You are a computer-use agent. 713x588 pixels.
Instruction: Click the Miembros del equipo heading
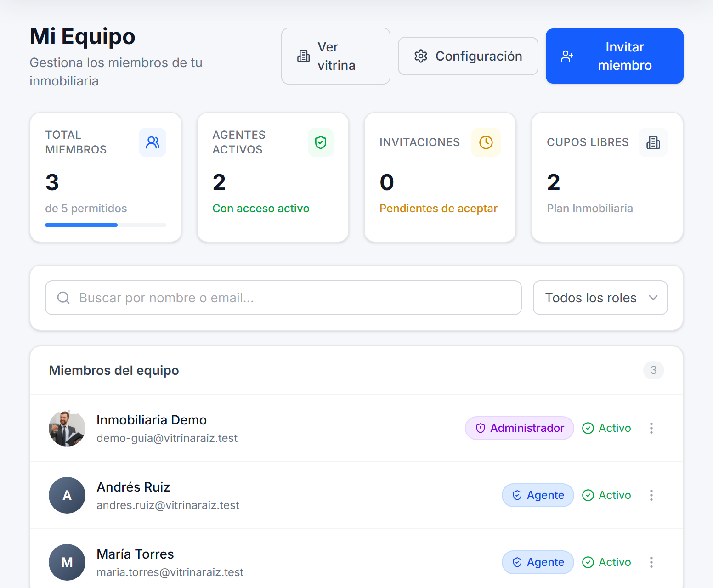pos(114,370)
